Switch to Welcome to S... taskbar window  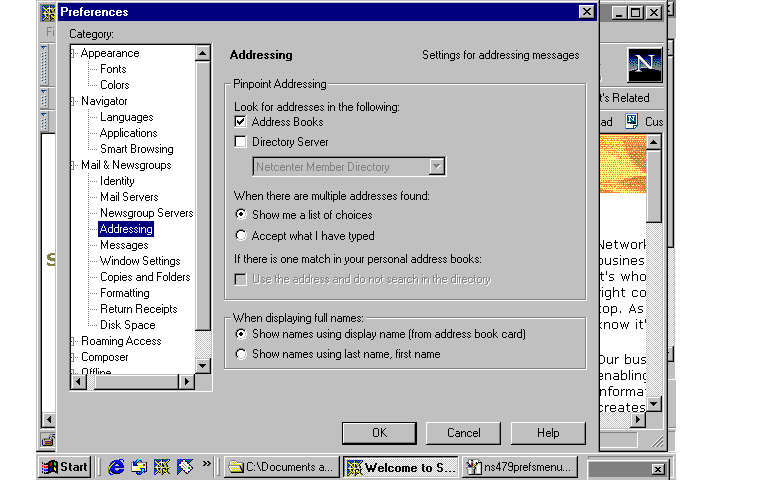(x=401, y=467)
